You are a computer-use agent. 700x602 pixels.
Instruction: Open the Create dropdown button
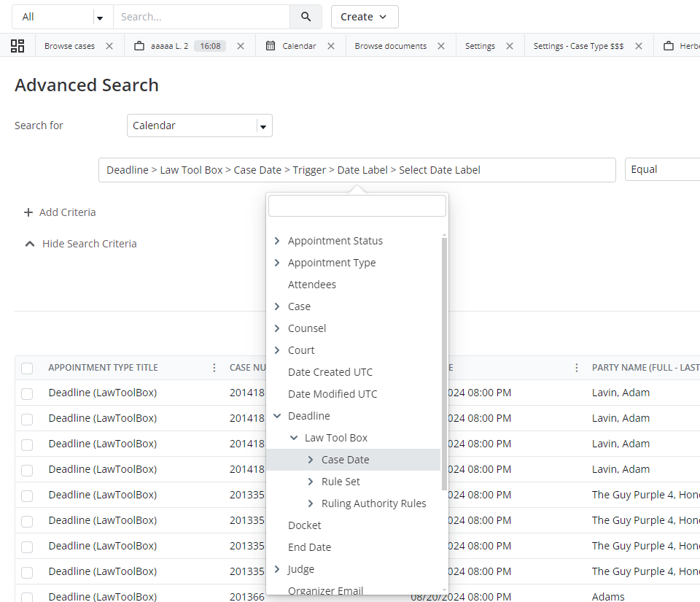pos(365,17)
